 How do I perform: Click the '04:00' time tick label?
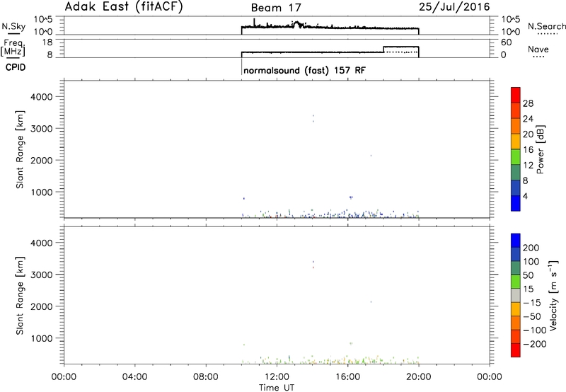[x=134, y=377]
